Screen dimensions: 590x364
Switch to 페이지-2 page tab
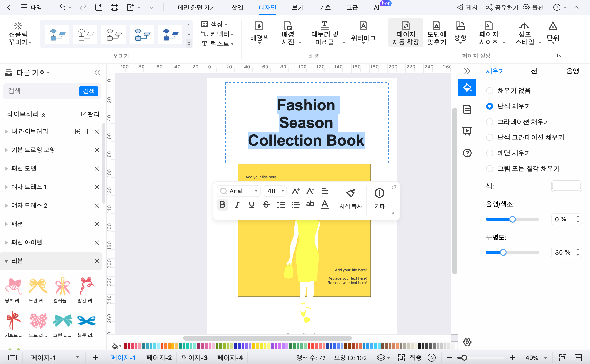click(159, 358)
